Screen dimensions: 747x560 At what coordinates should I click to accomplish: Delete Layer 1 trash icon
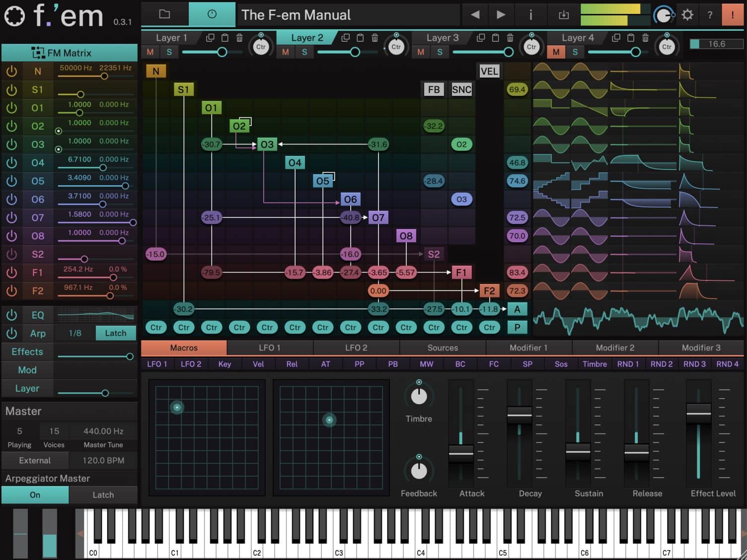pos(239,38)
